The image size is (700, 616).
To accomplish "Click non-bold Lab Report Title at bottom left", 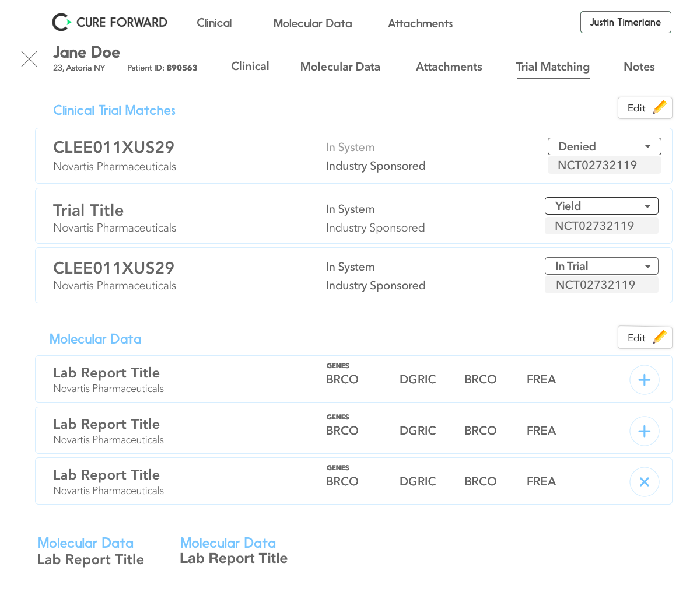I will tap(90, 559).
